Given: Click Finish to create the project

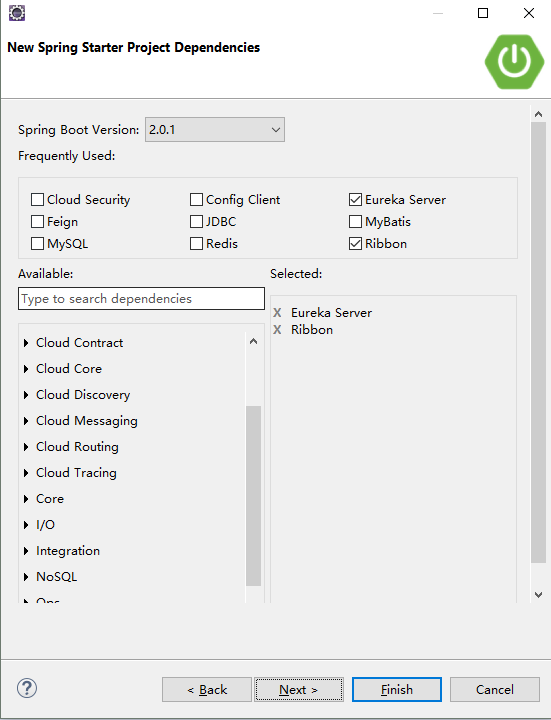Looking at the screenshot, I should pyautogui.click(x=397, y=690).
